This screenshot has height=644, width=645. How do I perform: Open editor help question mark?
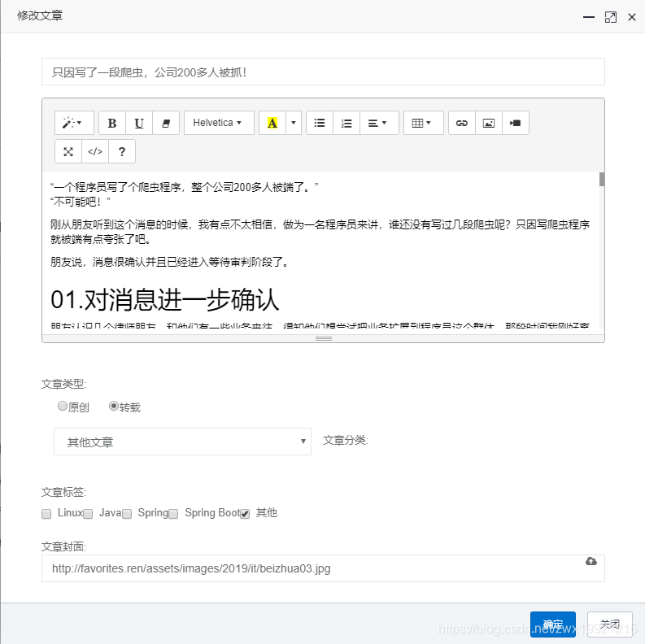[122, 151]
